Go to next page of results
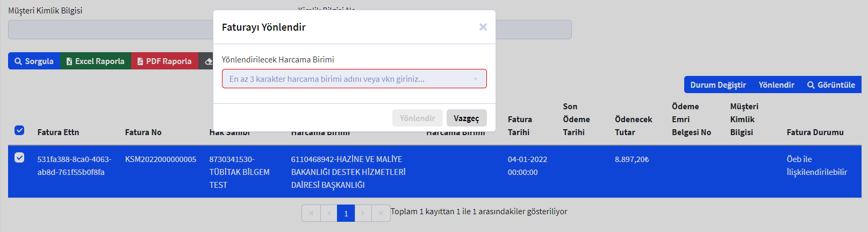This screenshot has width=868, height=232. [x=363, y=213]
